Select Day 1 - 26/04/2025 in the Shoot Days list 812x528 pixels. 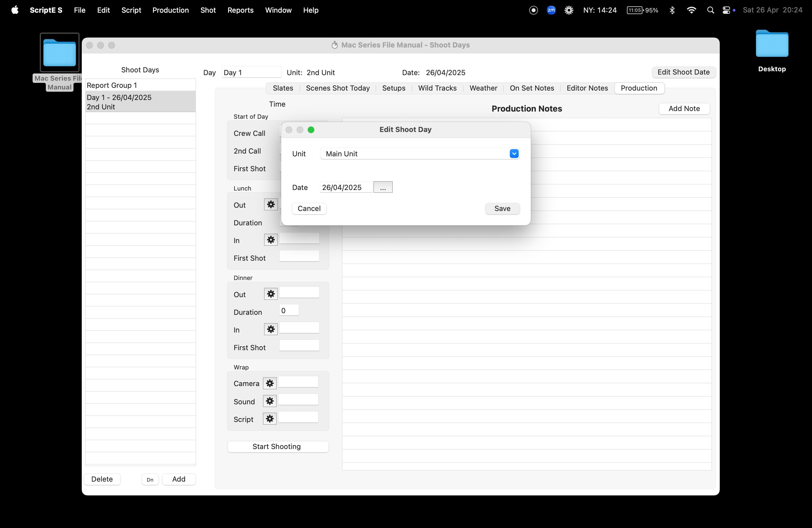pyautogui.click(x=140, y=102)
